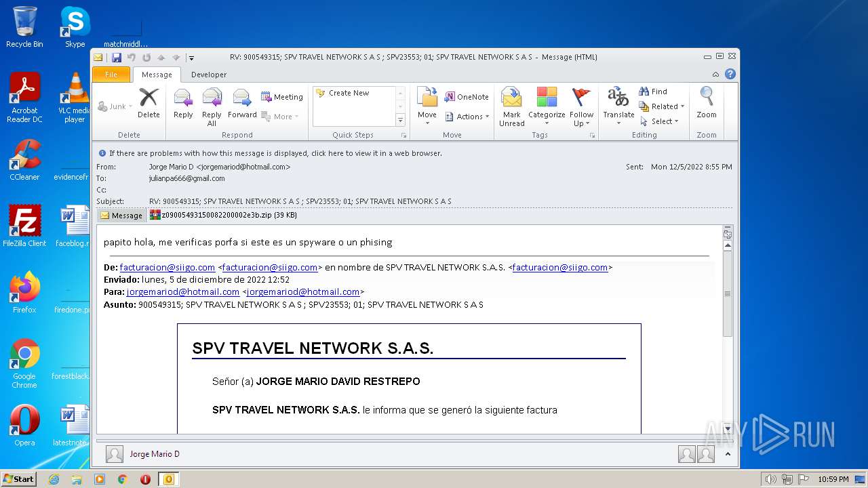
Task: Switch to the Developer tab
Action: coord(209,75)
